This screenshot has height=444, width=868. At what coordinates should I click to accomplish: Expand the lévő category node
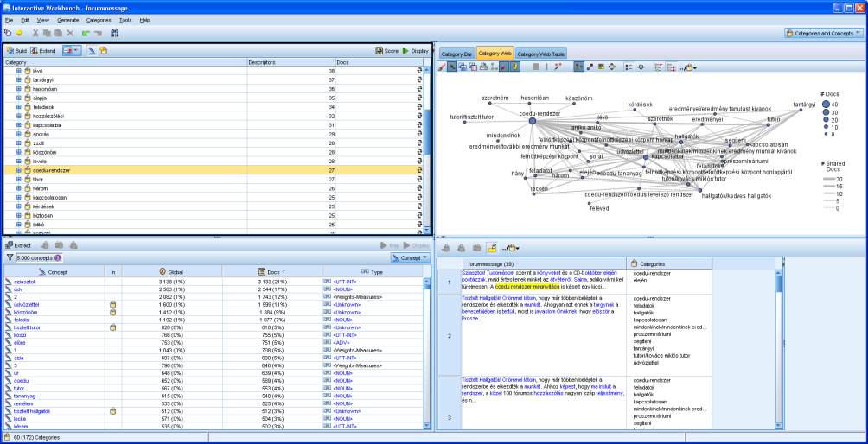point(18,71)
